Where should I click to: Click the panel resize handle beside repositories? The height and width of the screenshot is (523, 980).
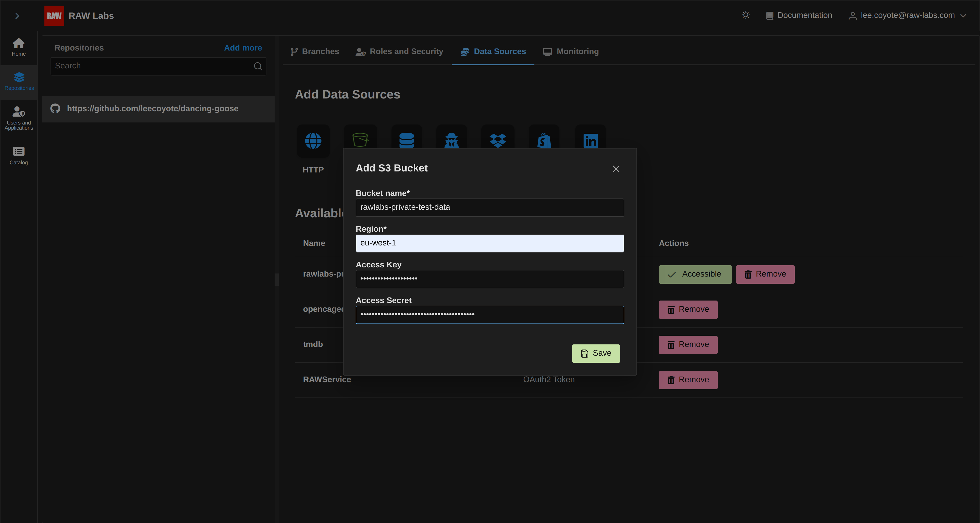[x=277, y=280]
